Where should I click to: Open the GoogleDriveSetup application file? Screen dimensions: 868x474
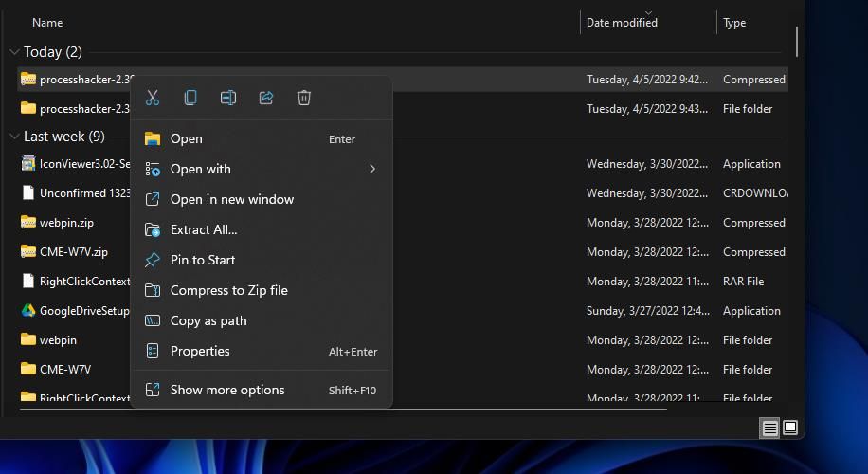[83, 311]
